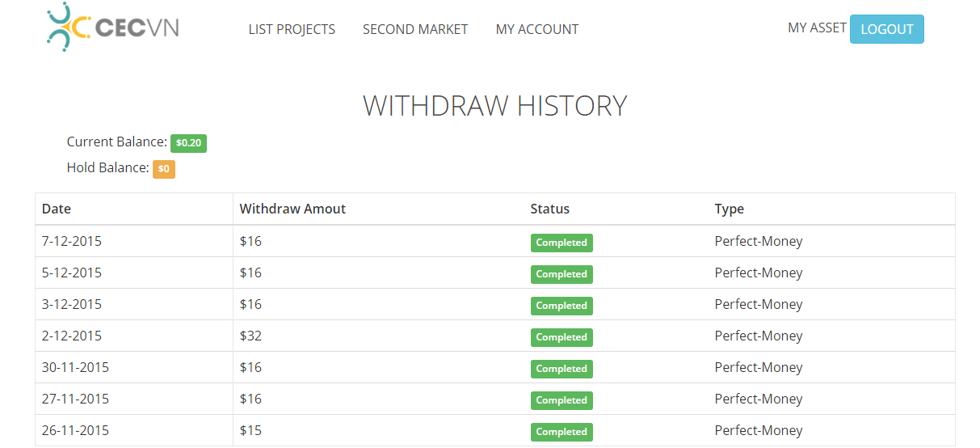980x448 pixels.
Task: Select the 5-12-2015 date cell
Action: 72,273
